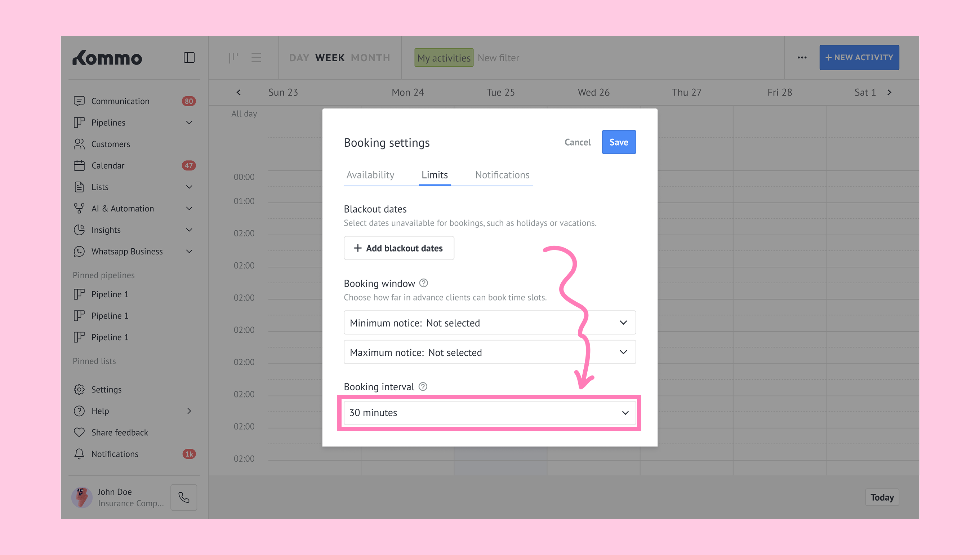Switch to the list view icon
Screen dimensions: 980x555
coord(256,58)
